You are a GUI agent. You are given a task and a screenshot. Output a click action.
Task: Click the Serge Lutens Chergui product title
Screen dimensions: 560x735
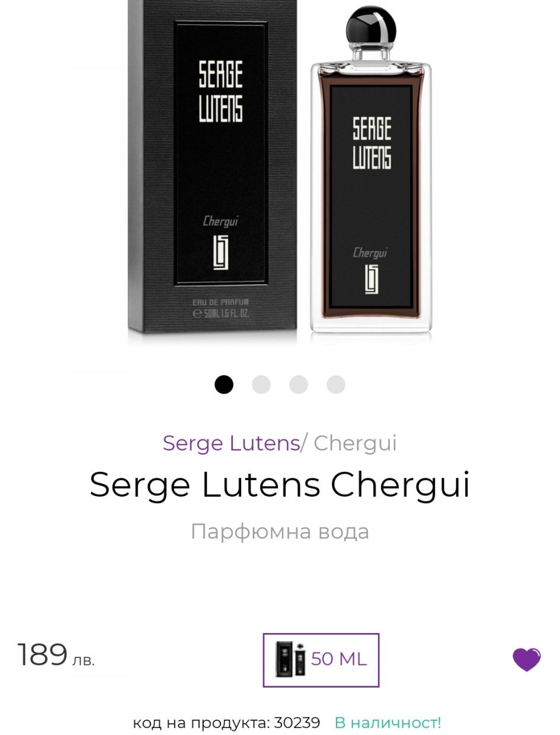click(x=280, y=485)
